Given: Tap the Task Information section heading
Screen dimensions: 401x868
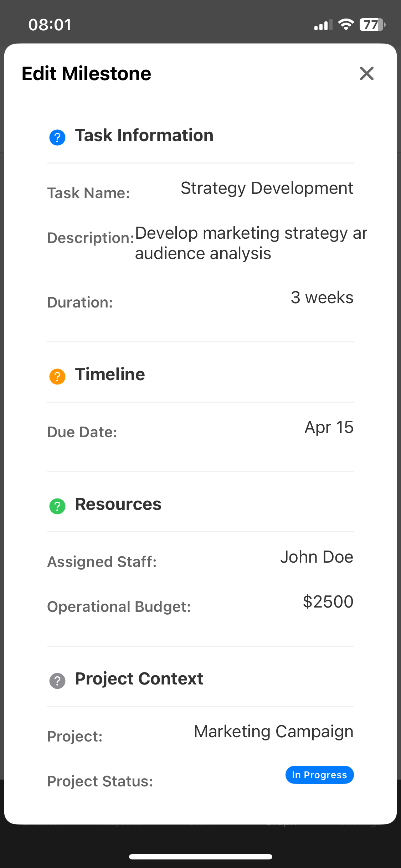Looking at the screenshot, I should (144, 135).
